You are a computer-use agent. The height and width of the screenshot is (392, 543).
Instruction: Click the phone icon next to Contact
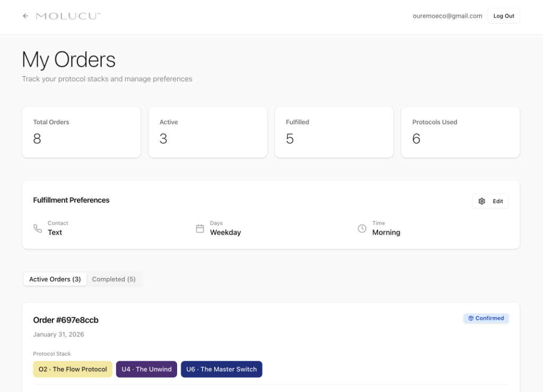click(x=38, y=228)
